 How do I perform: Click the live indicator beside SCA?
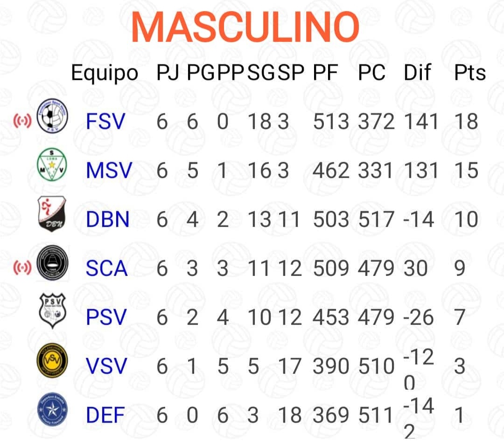pos(21,267)
